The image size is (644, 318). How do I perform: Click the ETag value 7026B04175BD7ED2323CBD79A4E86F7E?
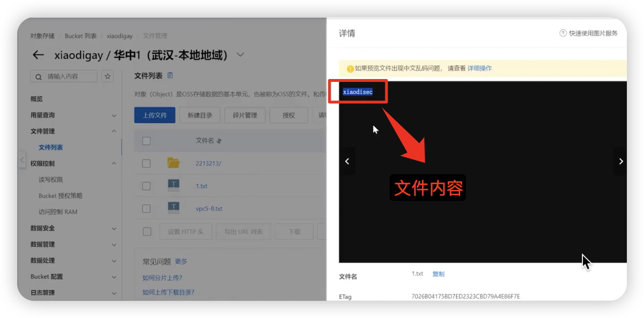pyautogui.click(x=466, y=297)
